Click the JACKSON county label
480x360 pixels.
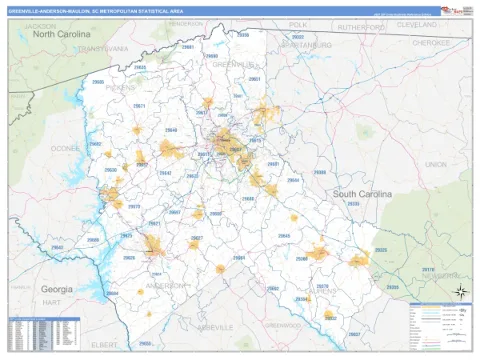[40, 26]
